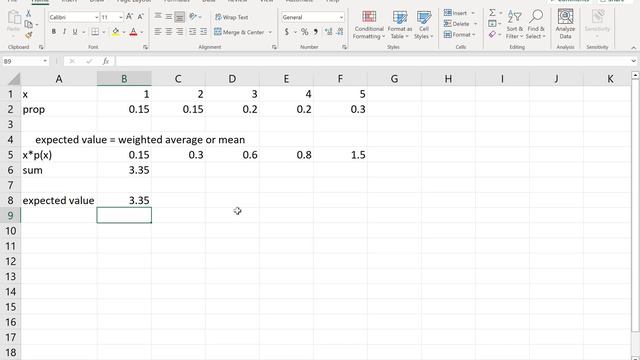This screenshot has height=360, width=640.
Task: Collapse the ribbon with the chevron
Action: 633,48
